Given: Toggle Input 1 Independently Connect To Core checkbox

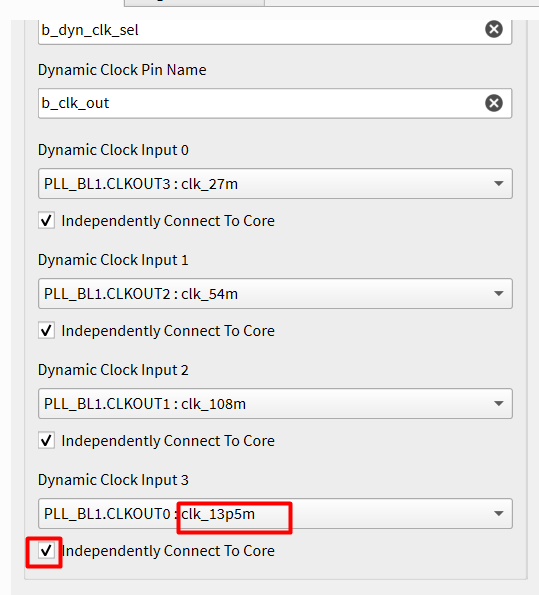Looking at the screenshot, I should [46, 331].
